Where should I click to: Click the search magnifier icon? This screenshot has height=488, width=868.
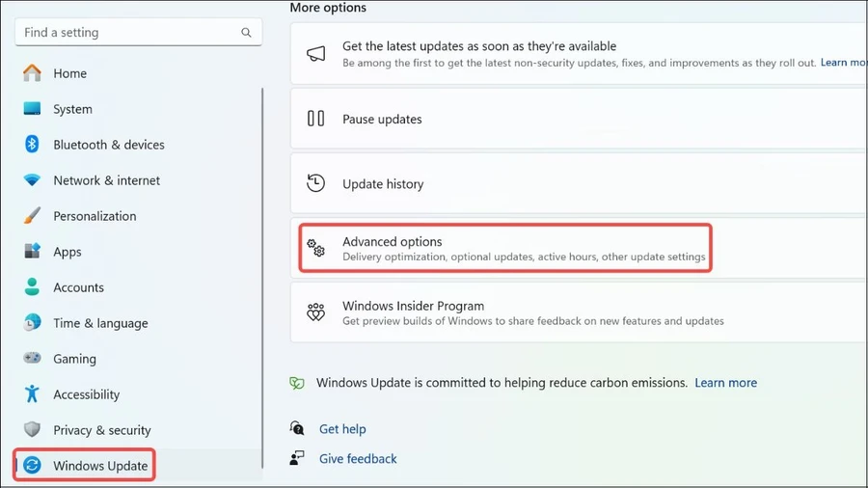point(246,33)
